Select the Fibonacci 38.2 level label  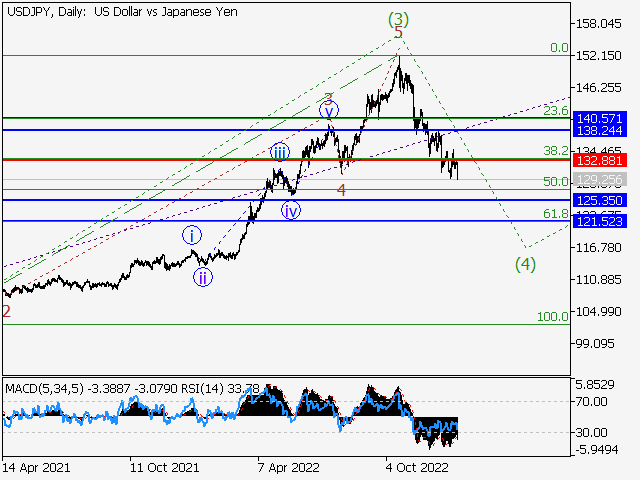pyautogui.click(x=556, y=151)
